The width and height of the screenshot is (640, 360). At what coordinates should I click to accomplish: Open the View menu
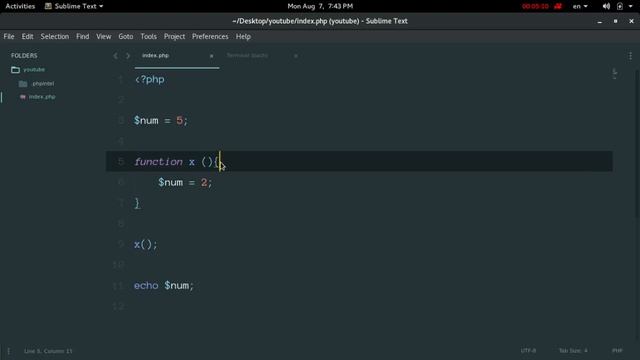[104, 36]
